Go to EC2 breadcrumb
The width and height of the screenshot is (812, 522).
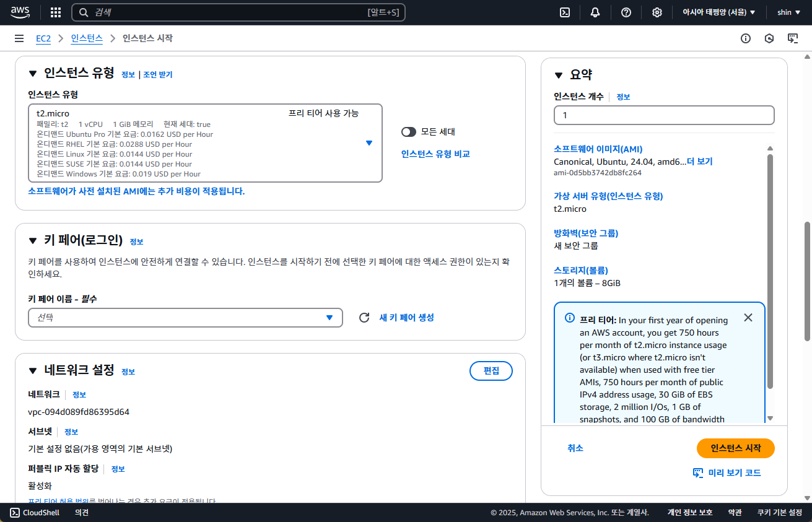coord(43,38)
